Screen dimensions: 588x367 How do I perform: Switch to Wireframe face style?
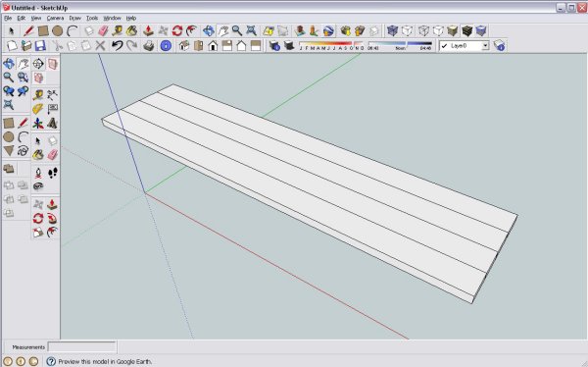point(423,30)
